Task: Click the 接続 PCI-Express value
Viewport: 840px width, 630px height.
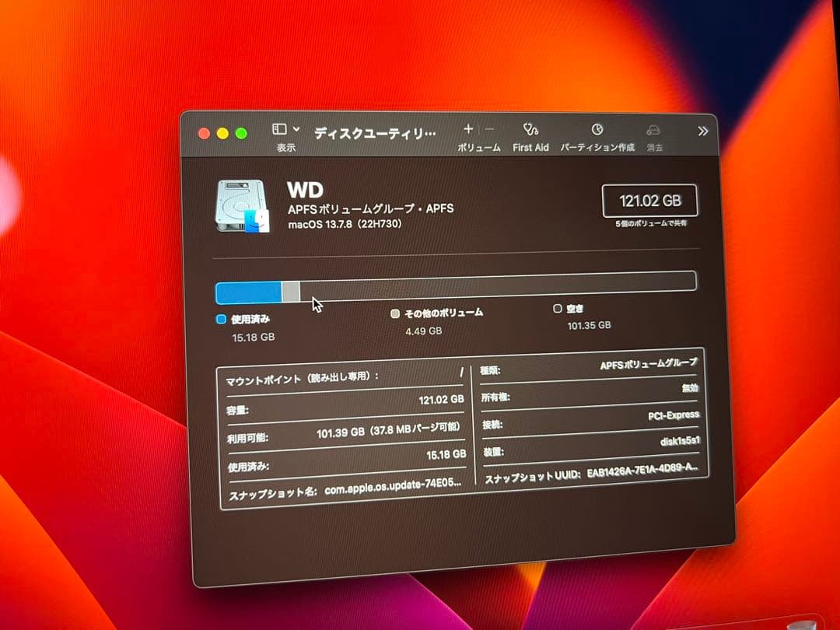Action: point(674,415)
